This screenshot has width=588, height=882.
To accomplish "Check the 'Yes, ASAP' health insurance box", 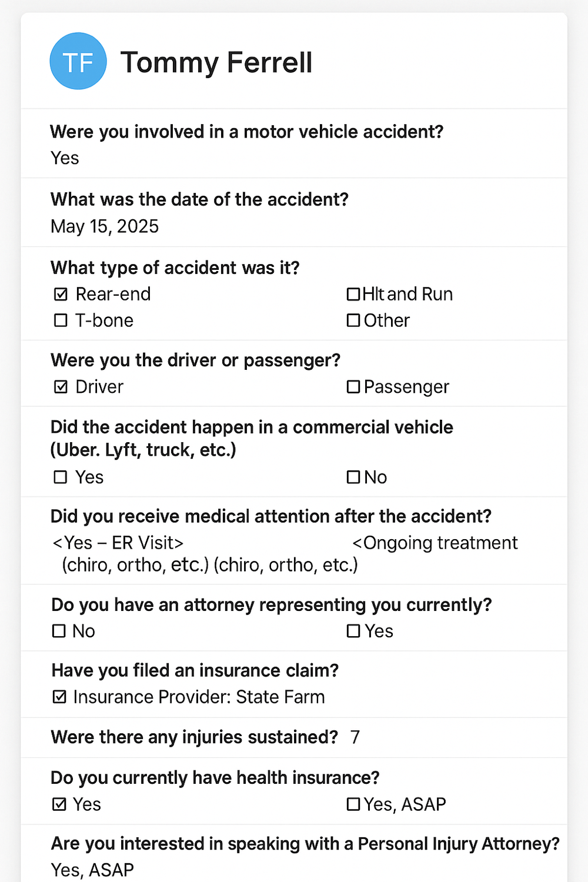I will [x=353, y=804].
